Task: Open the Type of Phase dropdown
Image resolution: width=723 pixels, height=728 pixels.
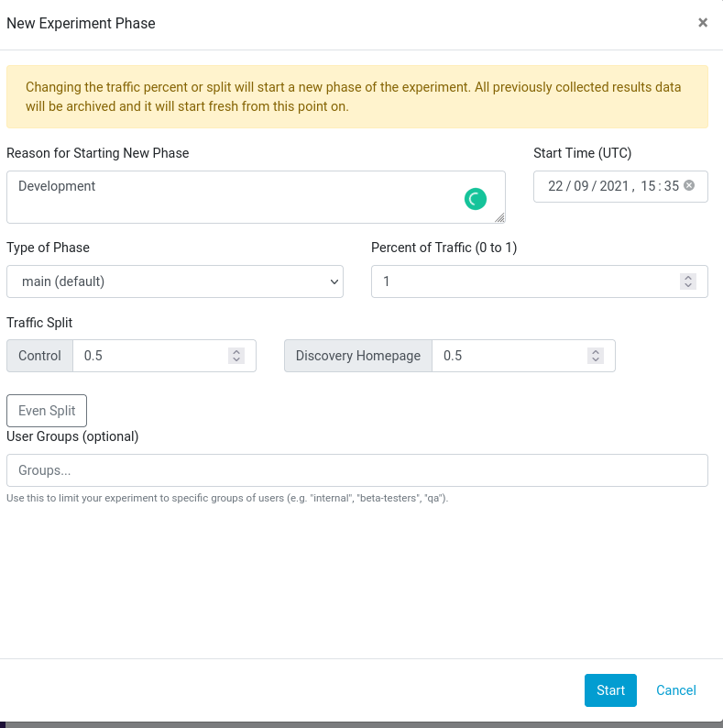Action: tap(174, 281)
